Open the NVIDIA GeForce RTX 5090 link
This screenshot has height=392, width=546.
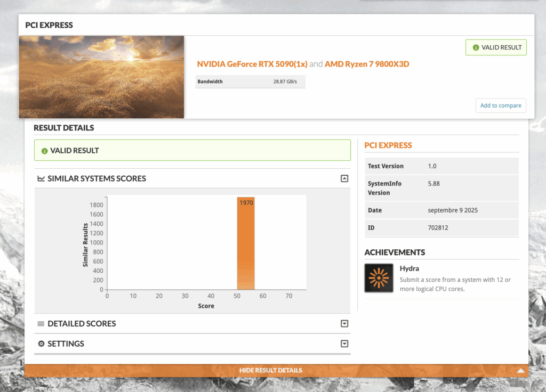[252, 64]
